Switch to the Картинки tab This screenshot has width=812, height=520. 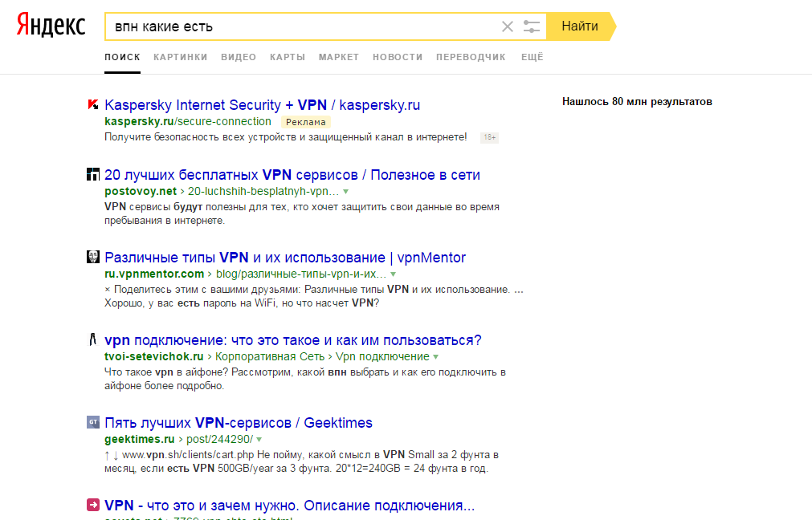click(180, 57)
